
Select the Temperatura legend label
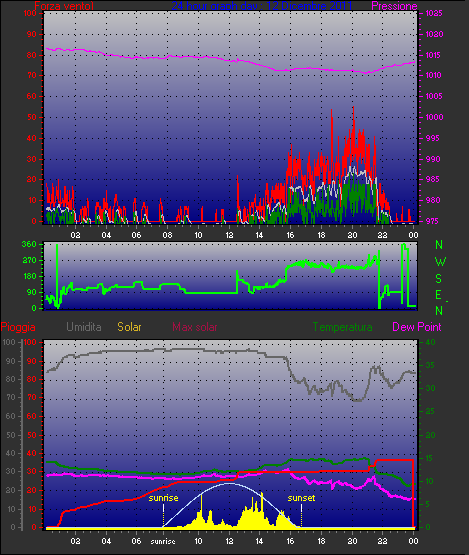(342, 327)
